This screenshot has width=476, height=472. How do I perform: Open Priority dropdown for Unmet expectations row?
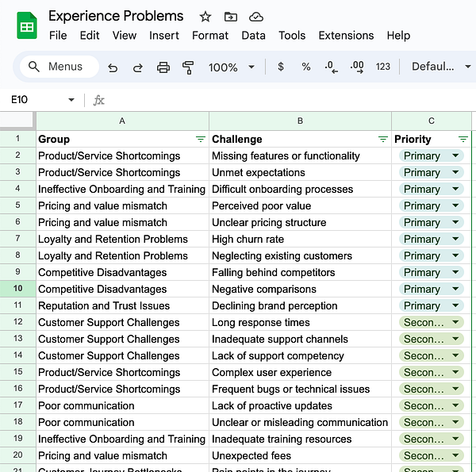[455, 172]
